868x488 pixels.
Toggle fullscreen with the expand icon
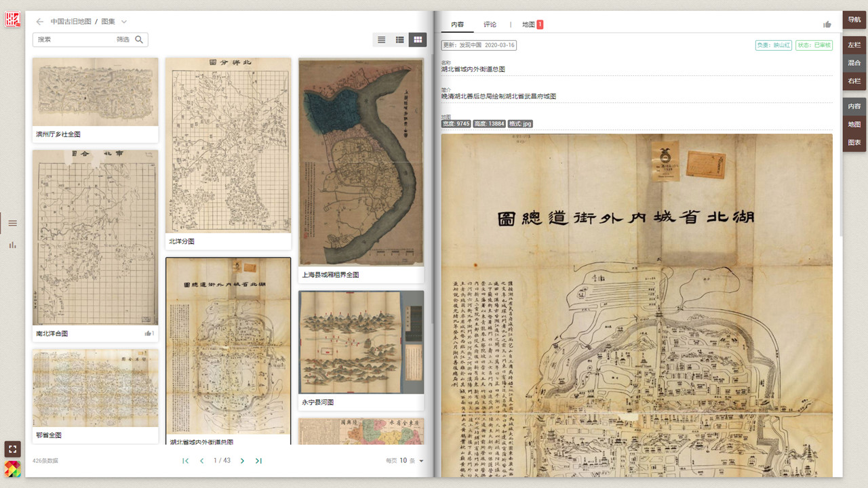tap(12, 449)
